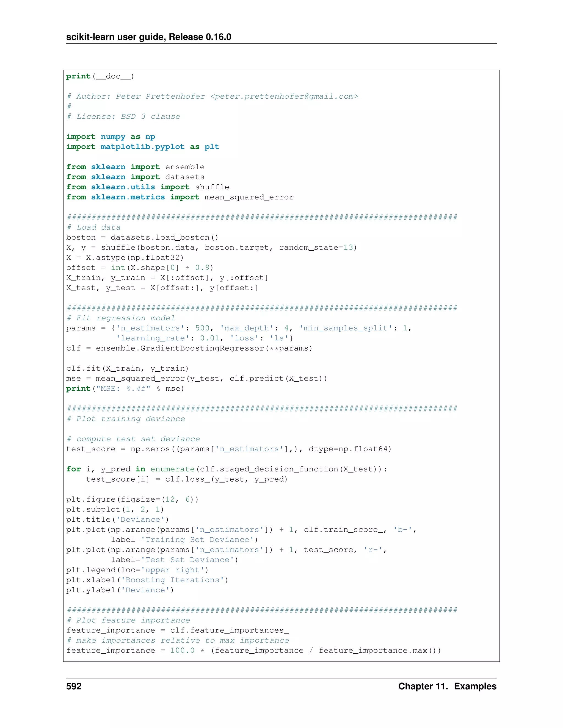Click 'boston = datasets.load_boston()' line

pos(142,237)
